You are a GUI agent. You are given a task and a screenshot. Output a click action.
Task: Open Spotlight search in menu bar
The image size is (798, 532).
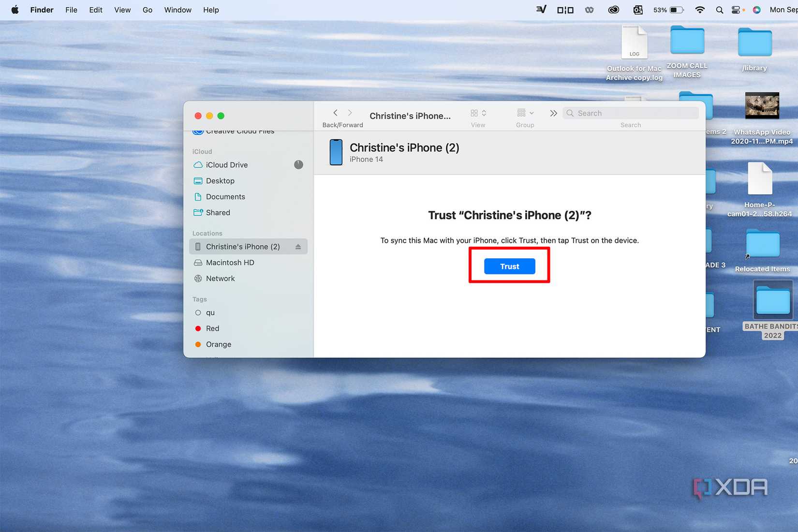[720, 10]
